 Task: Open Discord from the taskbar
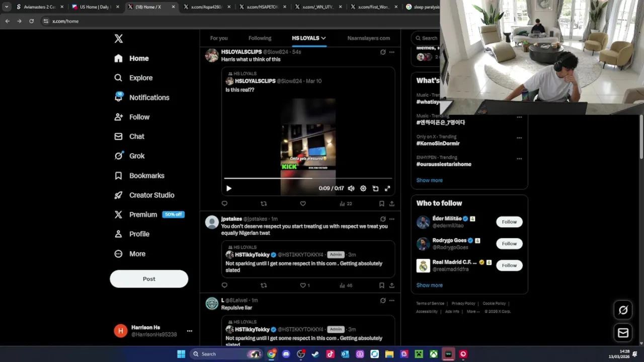click(286, 354)
